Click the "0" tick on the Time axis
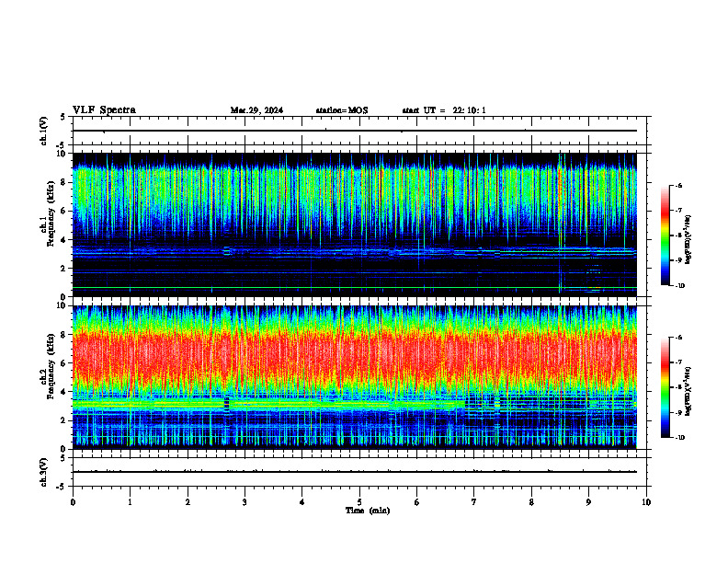This screenshot has width=728, height=563. 73,502
